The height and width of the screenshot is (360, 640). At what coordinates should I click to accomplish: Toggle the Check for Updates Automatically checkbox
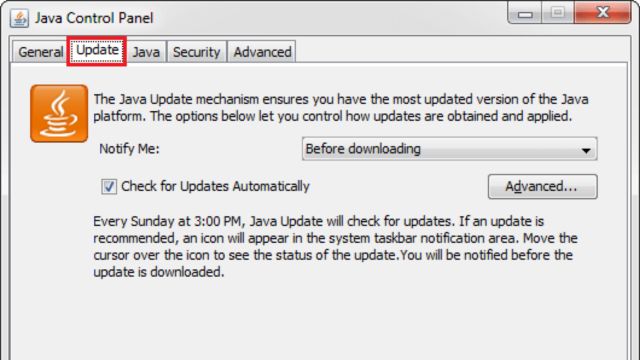point(109,187)
